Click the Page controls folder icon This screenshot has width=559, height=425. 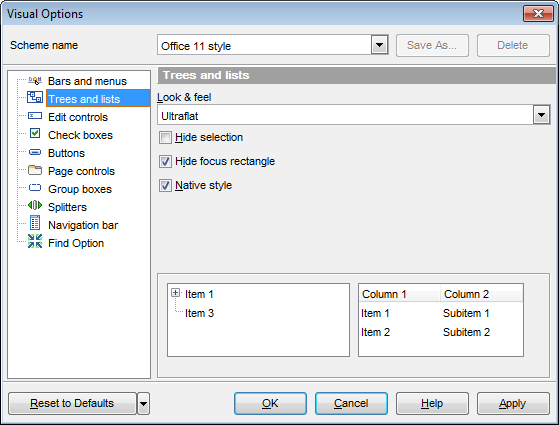35,170
